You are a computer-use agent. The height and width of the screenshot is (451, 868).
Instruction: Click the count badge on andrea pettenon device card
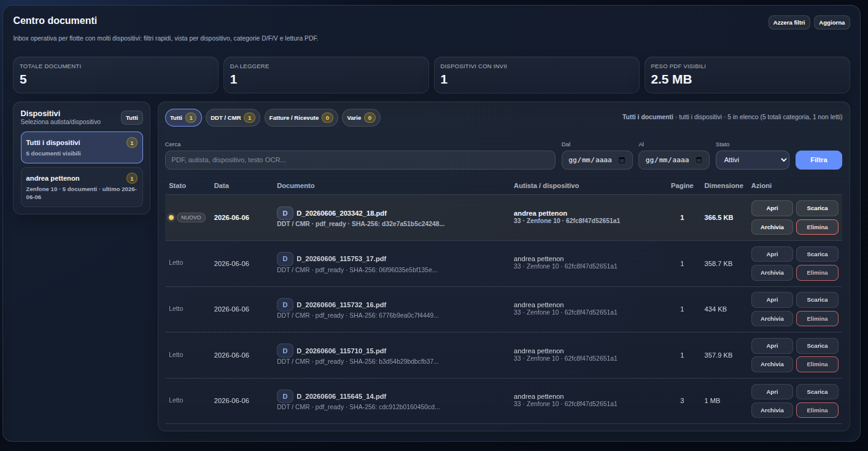pyautogui.click(x=131, y=178)
